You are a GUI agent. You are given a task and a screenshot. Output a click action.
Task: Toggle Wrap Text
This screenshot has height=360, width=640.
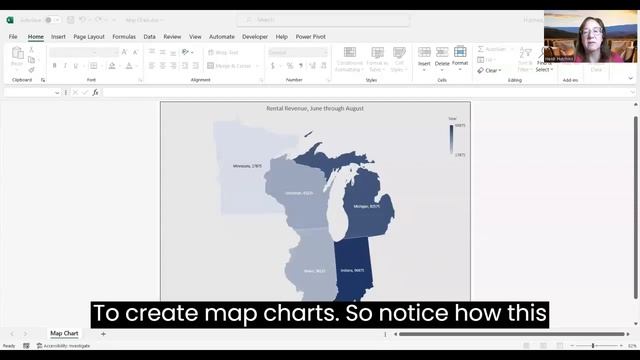[223, 52]
